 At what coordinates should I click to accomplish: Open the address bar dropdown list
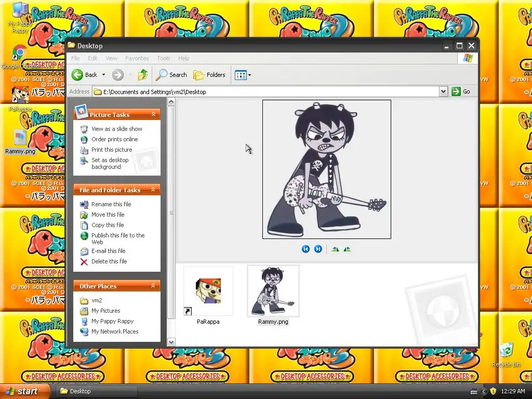click(443, 91)
